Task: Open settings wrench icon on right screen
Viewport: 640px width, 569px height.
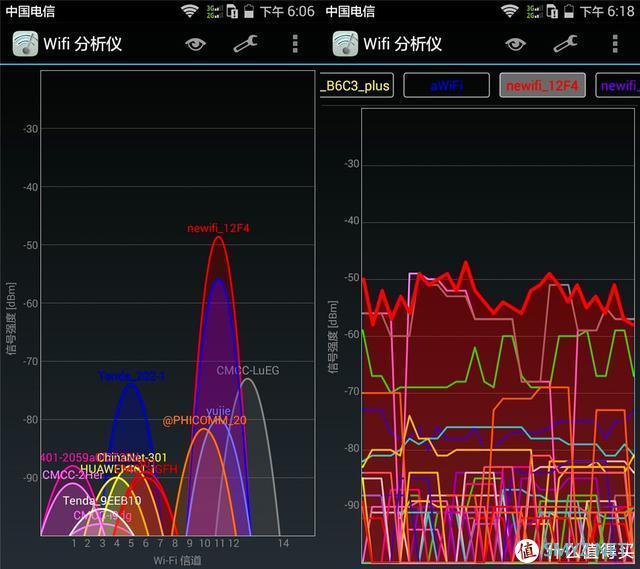Action: (565, 44)
